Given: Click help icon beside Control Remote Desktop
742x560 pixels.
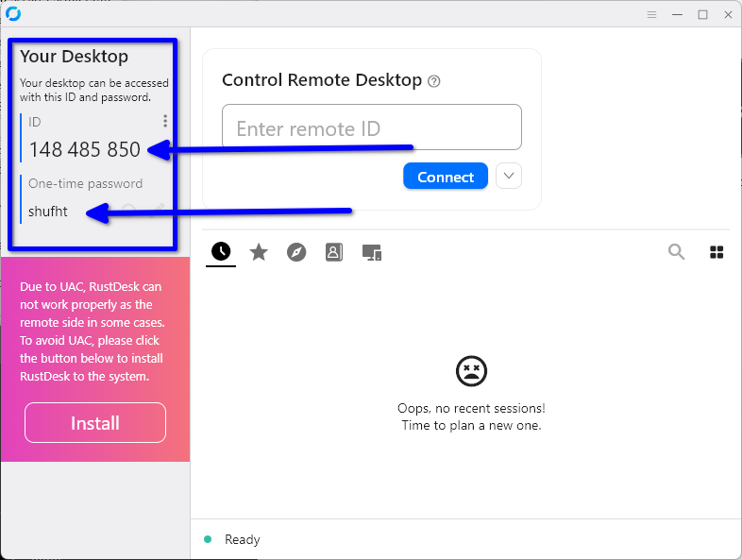Looking at the screenshot, I should point(434,81).
